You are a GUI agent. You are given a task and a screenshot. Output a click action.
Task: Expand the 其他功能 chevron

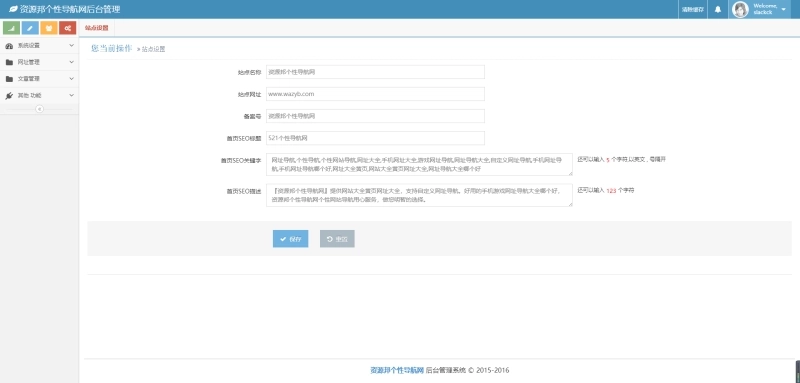click(71, 95)
